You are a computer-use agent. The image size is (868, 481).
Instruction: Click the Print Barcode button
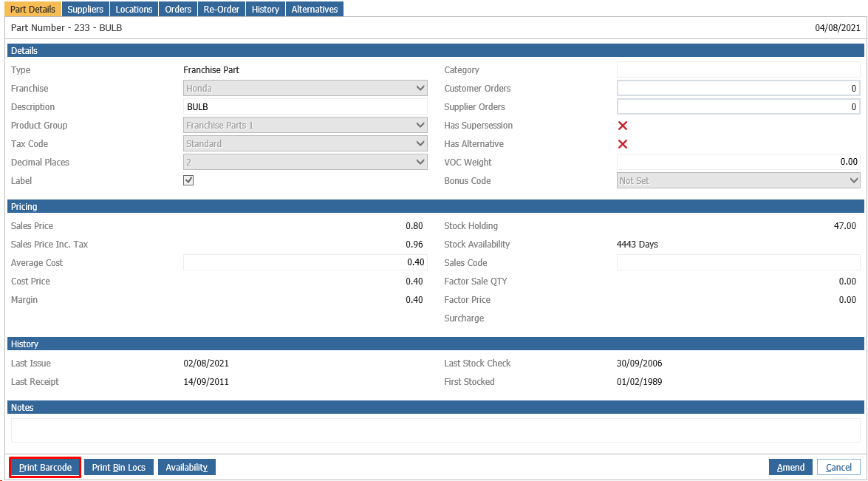(x=45, y=467)
